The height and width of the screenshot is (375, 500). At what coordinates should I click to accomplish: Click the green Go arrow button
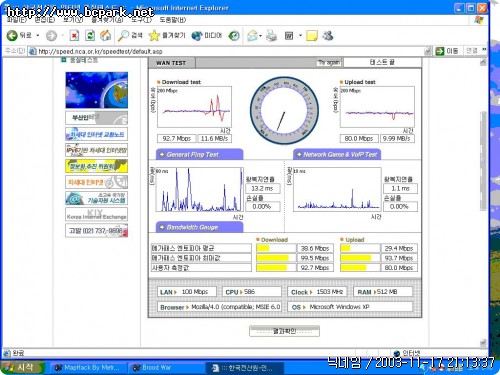(x=440, y=51)
